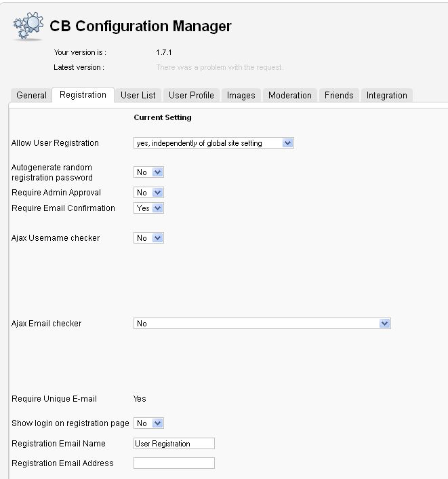This screenshot has height=479, width=448.
Task: Open Show login on registration page dropdown
Action: coord(148,423)
